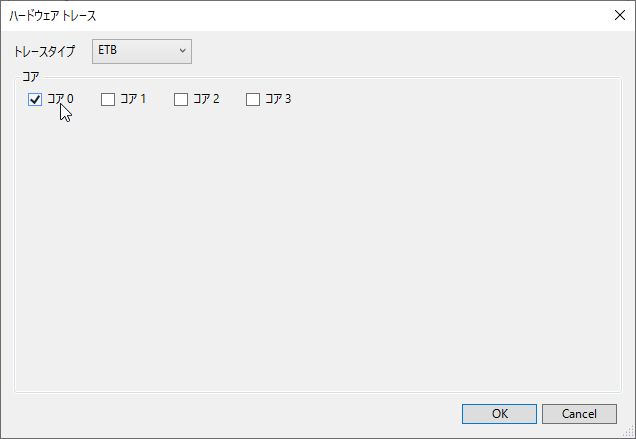Viewport: 636px width, 439px height.
Task: Click the empty area inside the コア group
Action: click(x=318, y=250)
